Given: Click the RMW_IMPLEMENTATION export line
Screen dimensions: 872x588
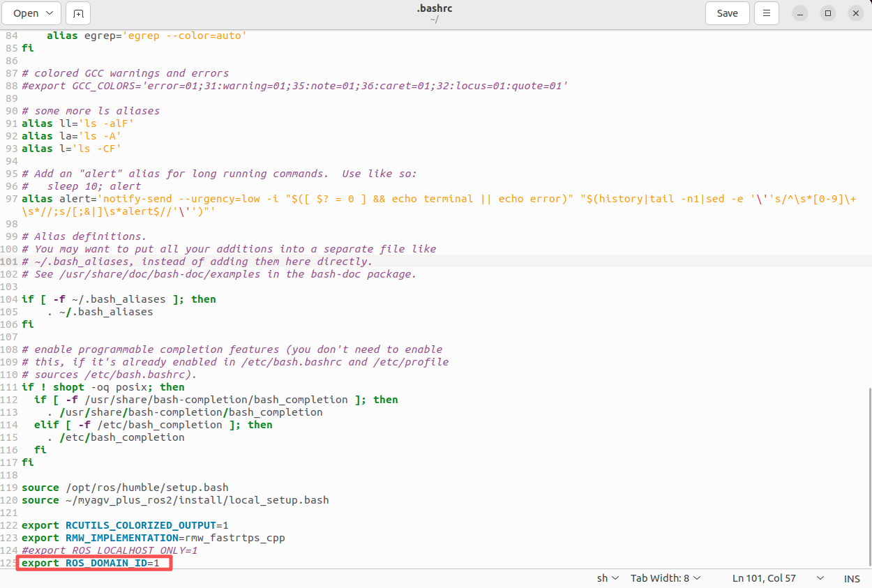Looking at the screenshot, I should (153, 538).
